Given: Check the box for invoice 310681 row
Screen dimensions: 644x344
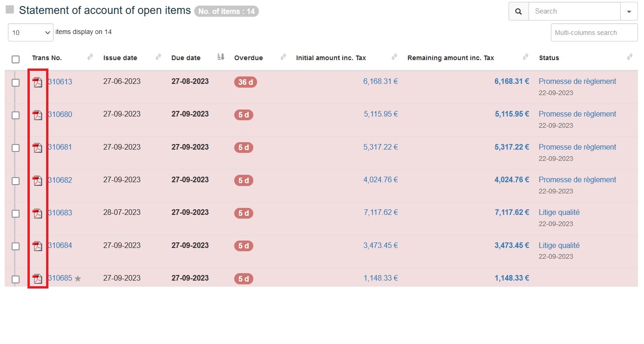Looking at the screenshot, I should (16, 148).
